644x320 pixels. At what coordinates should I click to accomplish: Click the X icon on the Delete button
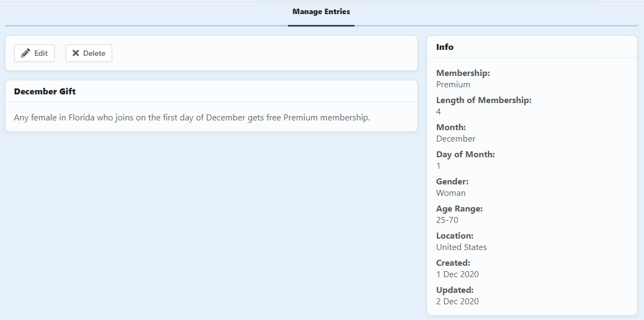click(x=76, y=53)
